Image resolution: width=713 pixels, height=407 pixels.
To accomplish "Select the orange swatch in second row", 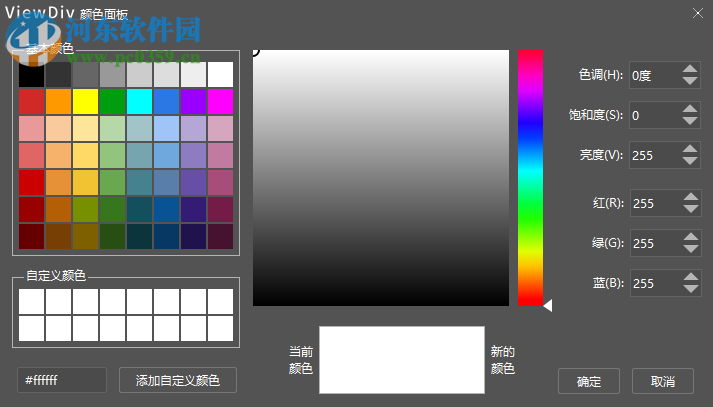I will (58, 101).
